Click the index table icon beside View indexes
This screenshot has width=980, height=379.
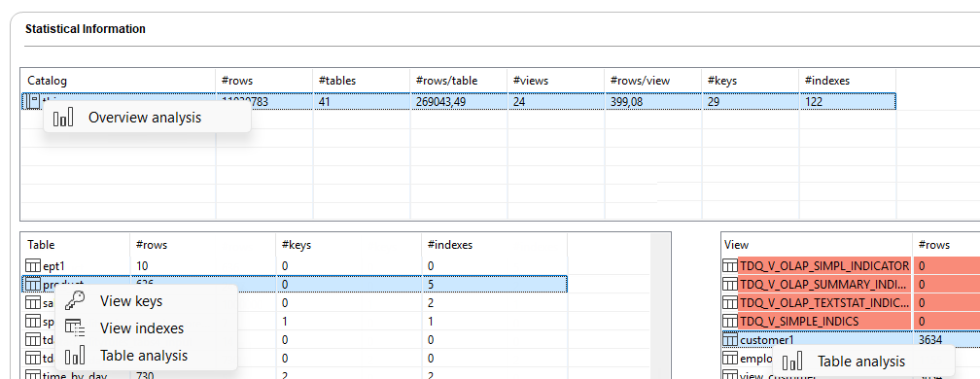(x=75, y=328)
